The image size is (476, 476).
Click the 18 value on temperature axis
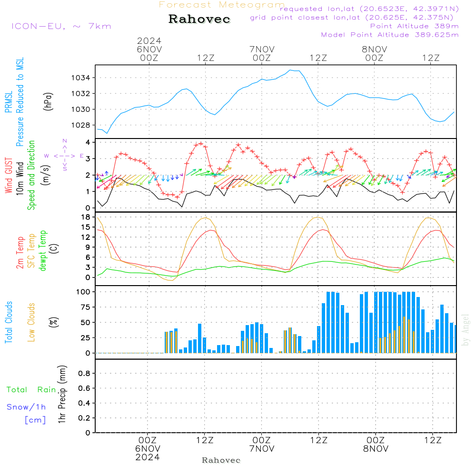86,217
